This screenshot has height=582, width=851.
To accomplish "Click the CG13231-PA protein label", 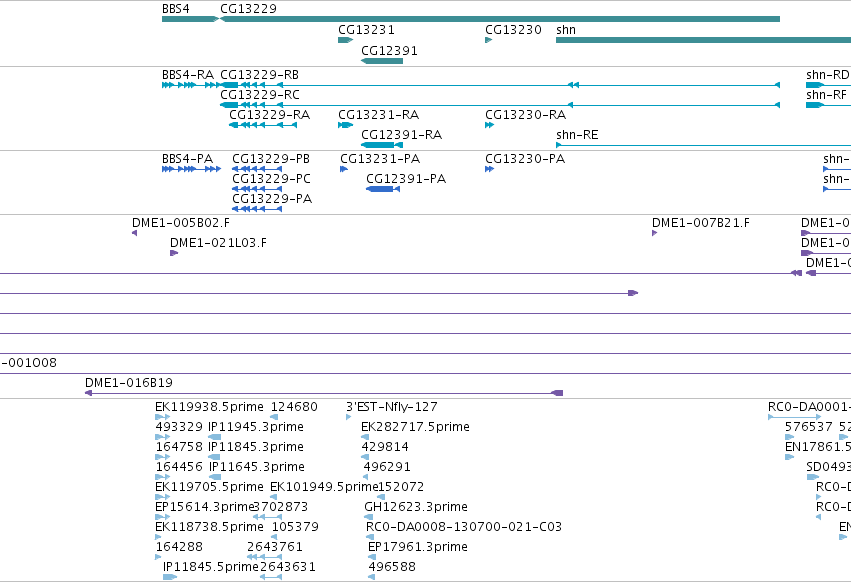I will tap(380, 159).
